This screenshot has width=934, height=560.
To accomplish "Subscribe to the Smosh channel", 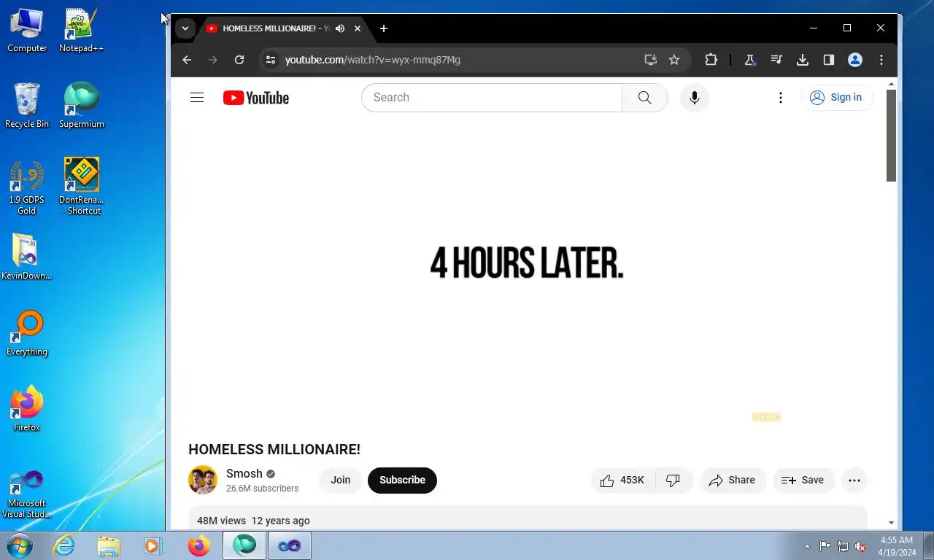I will point(402,480).
